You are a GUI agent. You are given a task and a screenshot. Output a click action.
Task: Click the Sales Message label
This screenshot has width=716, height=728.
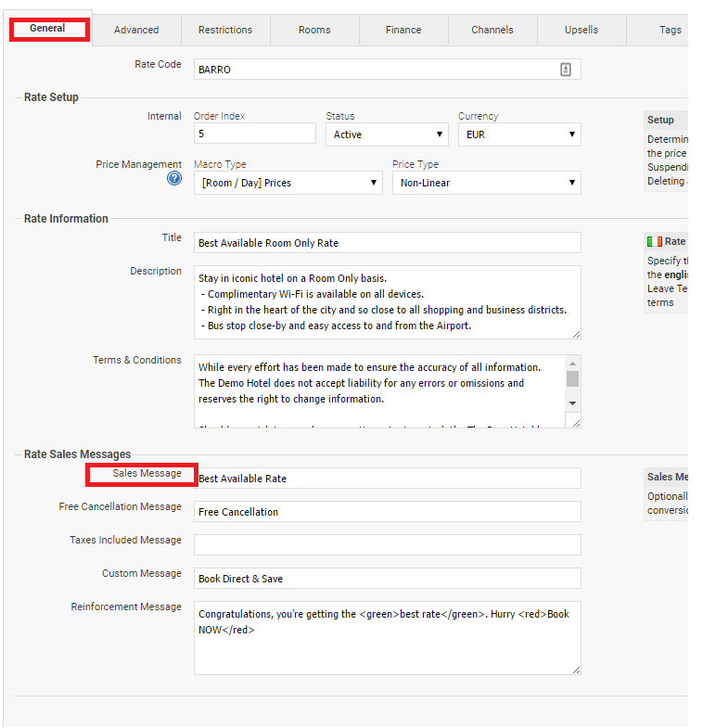click(147, 473)
